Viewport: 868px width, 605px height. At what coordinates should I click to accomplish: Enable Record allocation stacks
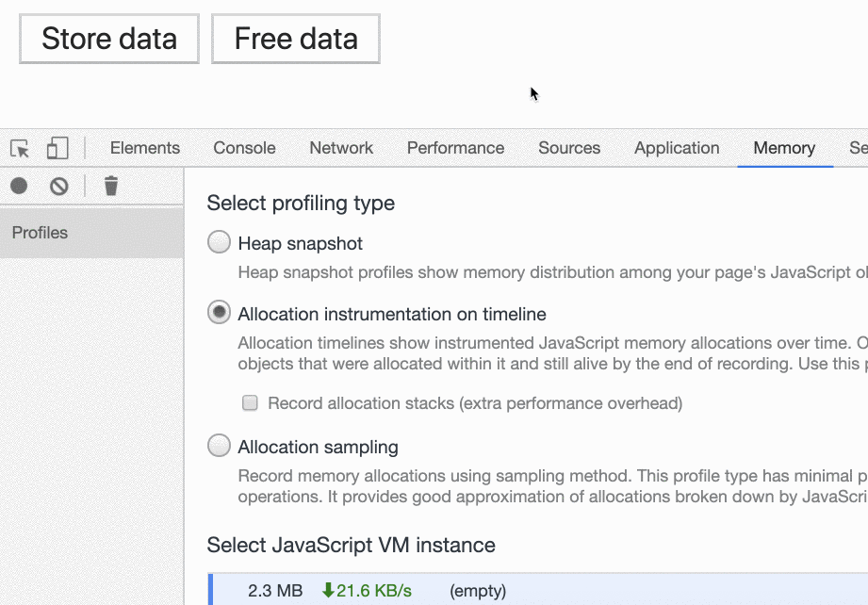[x=250, y=403]
